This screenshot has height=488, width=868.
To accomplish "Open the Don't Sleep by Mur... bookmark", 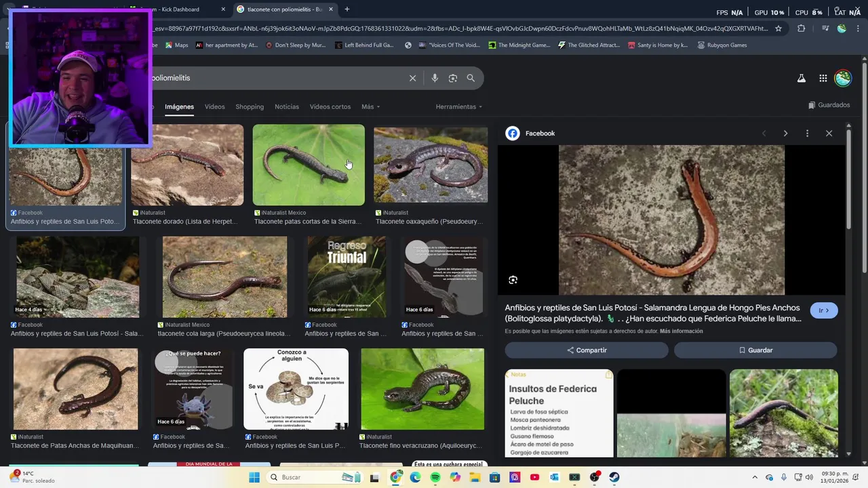I will coord(296,45).
